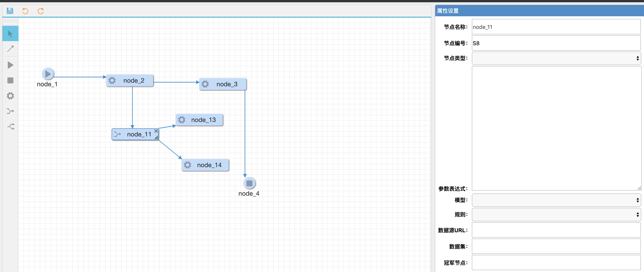Click the redo arrow icon
Image resolution: width=644 pixels, height=272 pixels.
click(x=40, y=11)
